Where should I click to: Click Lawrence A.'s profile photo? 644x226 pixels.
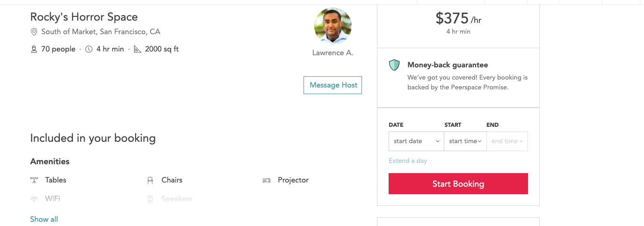coord(333,26)
